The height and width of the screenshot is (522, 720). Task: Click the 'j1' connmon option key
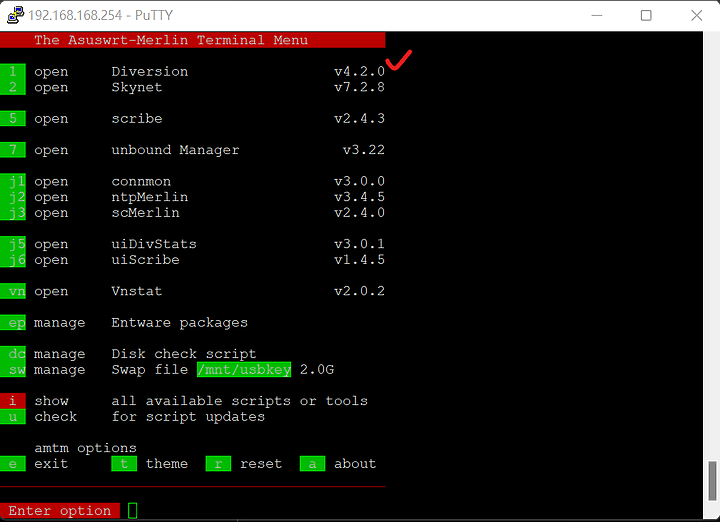(x=13, y=181)
